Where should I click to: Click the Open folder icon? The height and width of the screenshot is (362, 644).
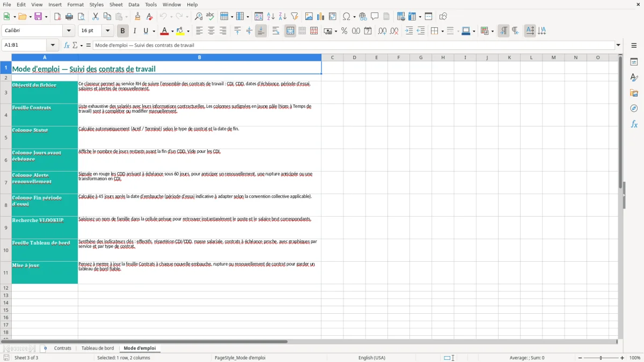tap(21, 17)
